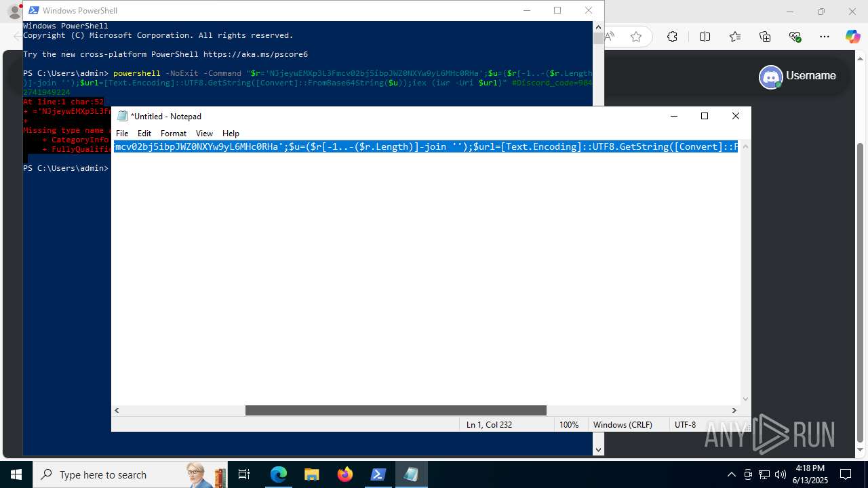
Task: Close the Untitled Notepad window
Action: pos(736,116)
